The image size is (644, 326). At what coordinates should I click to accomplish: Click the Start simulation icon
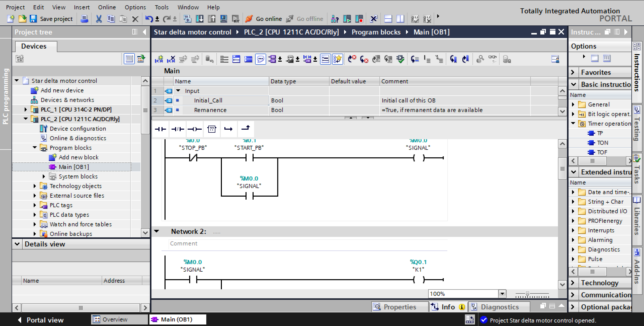pyautogui.click(x=224, y=19)
